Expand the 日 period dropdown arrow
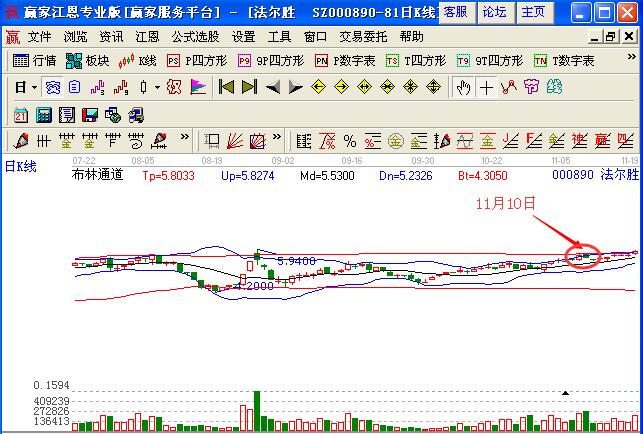The width and height of the screenshot is (643, 434). pos(34,87)
